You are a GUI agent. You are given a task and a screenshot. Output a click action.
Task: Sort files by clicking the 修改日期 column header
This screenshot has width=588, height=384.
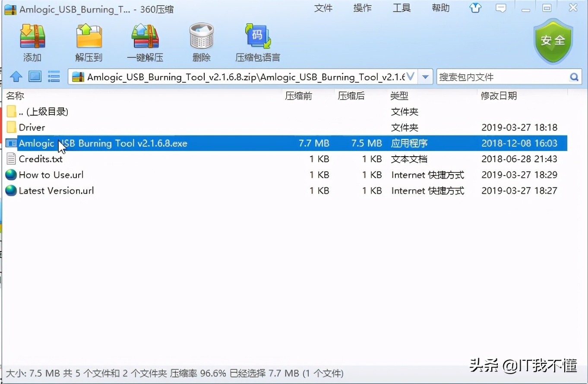click(x=499, y=96)
